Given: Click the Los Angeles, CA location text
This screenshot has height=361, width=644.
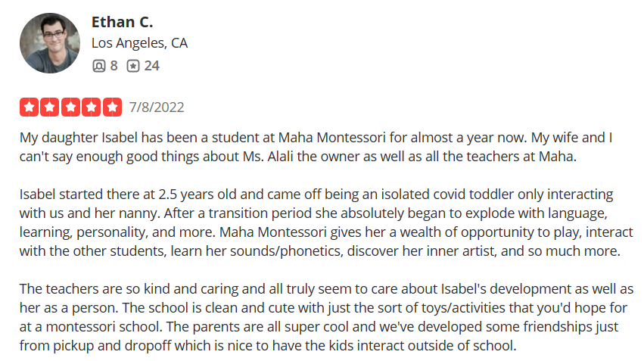Looking at the screenshot, I should pos(140,43).
